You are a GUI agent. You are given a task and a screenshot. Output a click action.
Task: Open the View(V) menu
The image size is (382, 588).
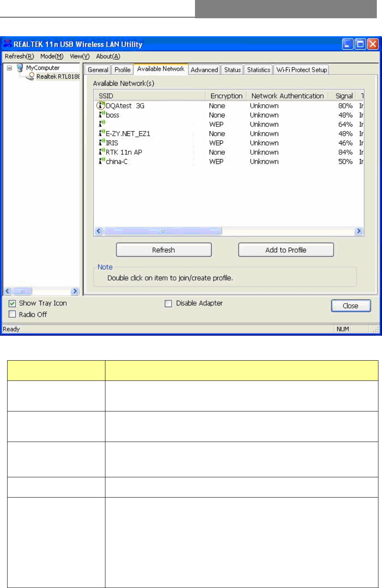[80, 56]
